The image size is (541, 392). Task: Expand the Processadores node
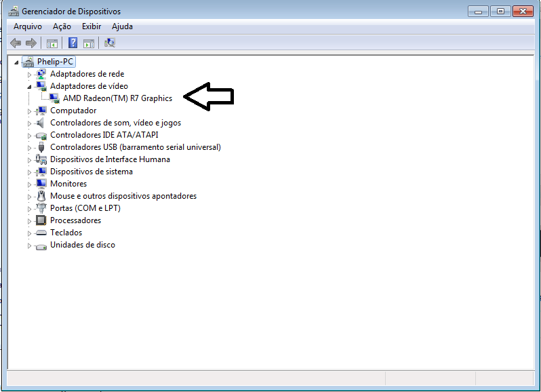pos(29,221)
